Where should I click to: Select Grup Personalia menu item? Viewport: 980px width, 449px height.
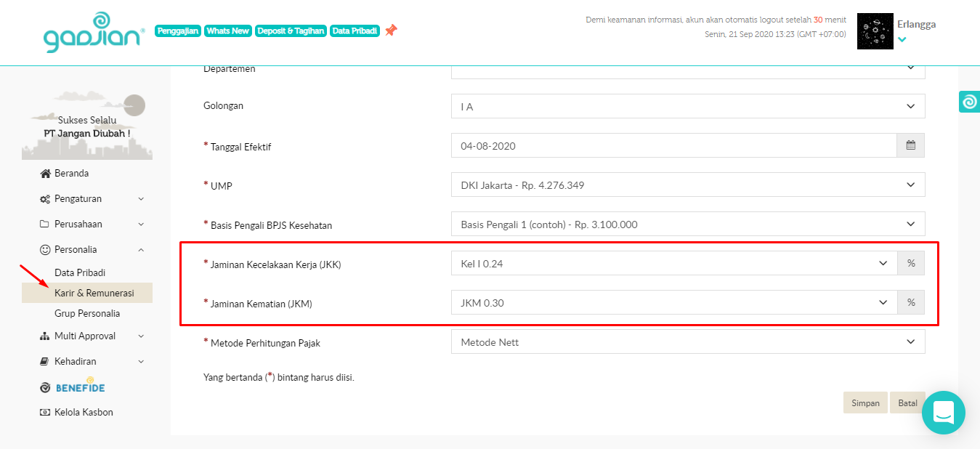[x=87, y=313]
